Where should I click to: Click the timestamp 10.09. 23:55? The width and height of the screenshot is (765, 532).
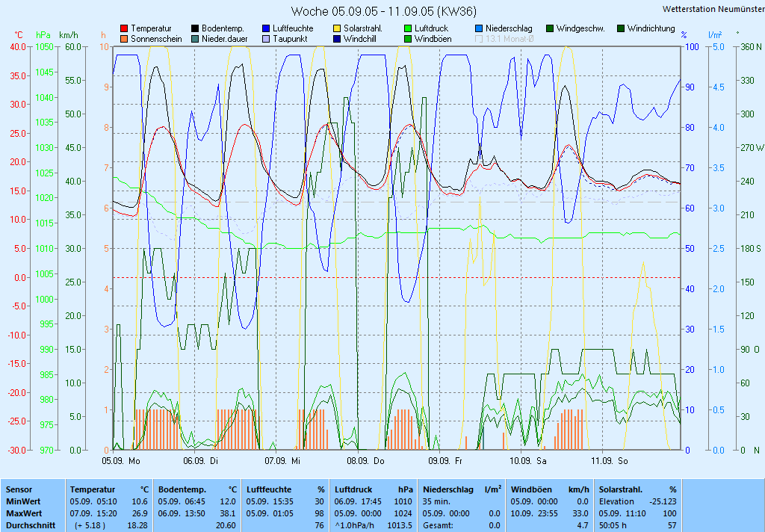point(534,513)
